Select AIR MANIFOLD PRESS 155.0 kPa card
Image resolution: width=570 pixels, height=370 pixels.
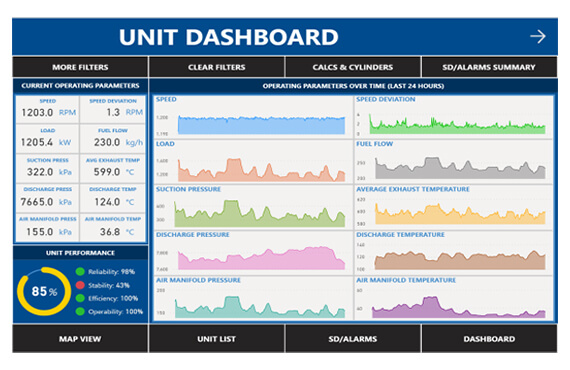click(x=48, y=228)
